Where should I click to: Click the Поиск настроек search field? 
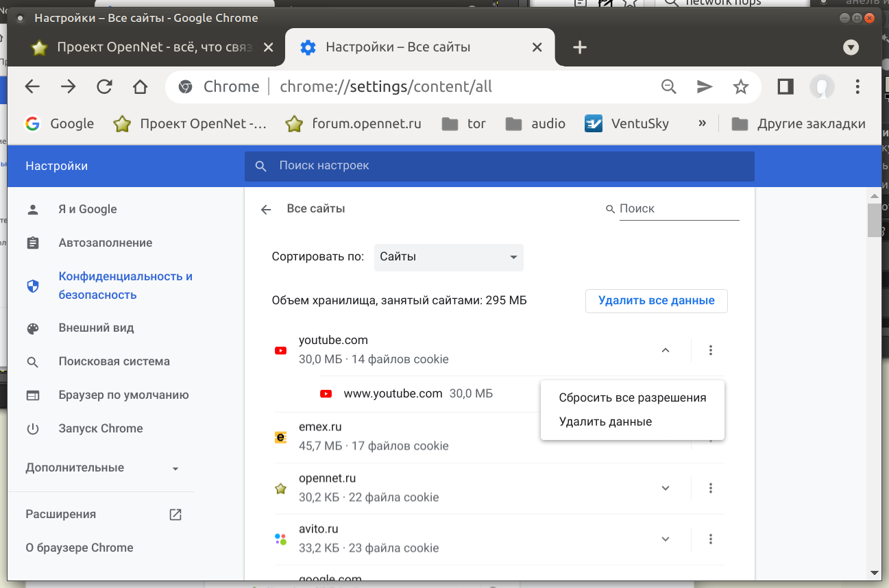click(x=499, y=166)
